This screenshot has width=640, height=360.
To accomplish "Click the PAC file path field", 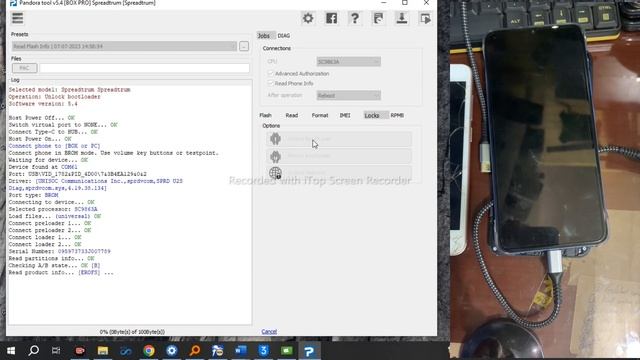I will pos(144,68).
